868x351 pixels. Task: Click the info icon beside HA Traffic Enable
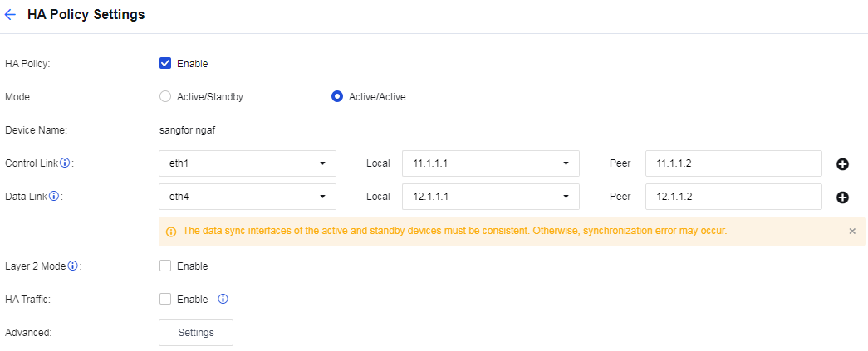[x=223, y=299]
